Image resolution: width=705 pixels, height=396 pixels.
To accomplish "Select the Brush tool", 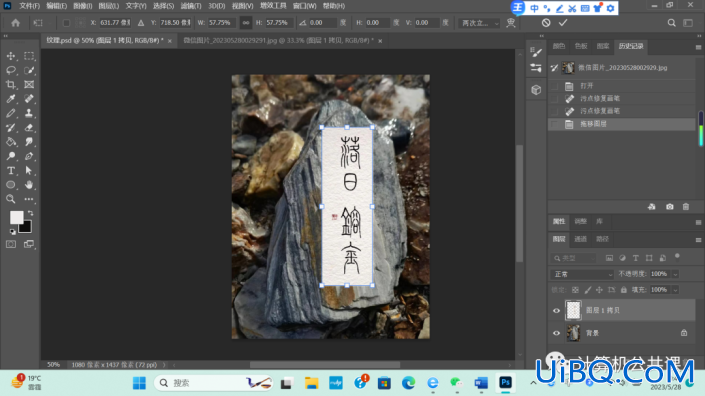I will 11,113.
